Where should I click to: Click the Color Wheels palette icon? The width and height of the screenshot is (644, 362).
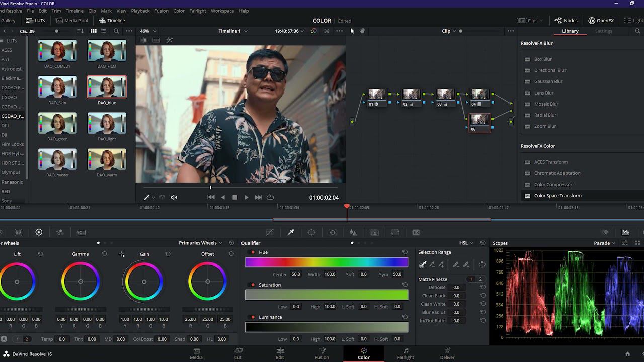pyautogui.click(x=39, y=232)
